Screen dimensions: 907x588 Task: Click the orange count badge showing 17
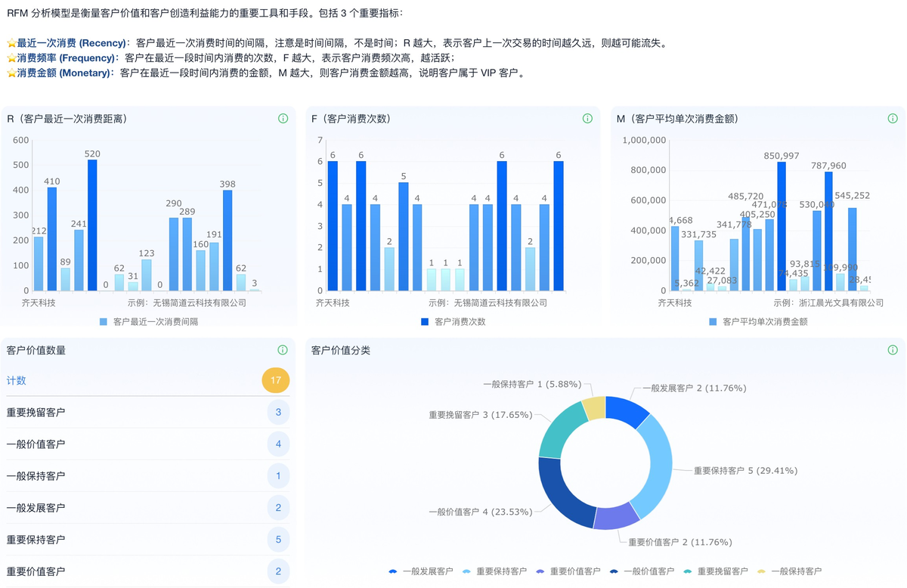tap(275, 380)
